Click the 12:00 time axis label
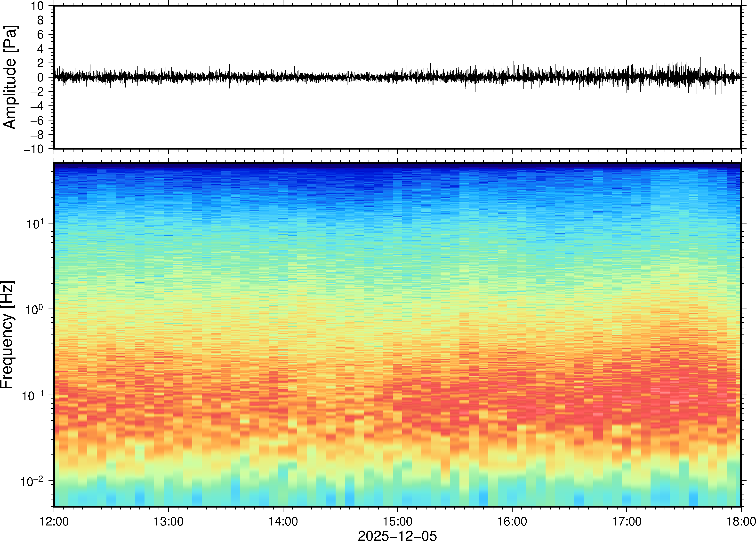The image size is (756, 541). click(x=54, y=521)
